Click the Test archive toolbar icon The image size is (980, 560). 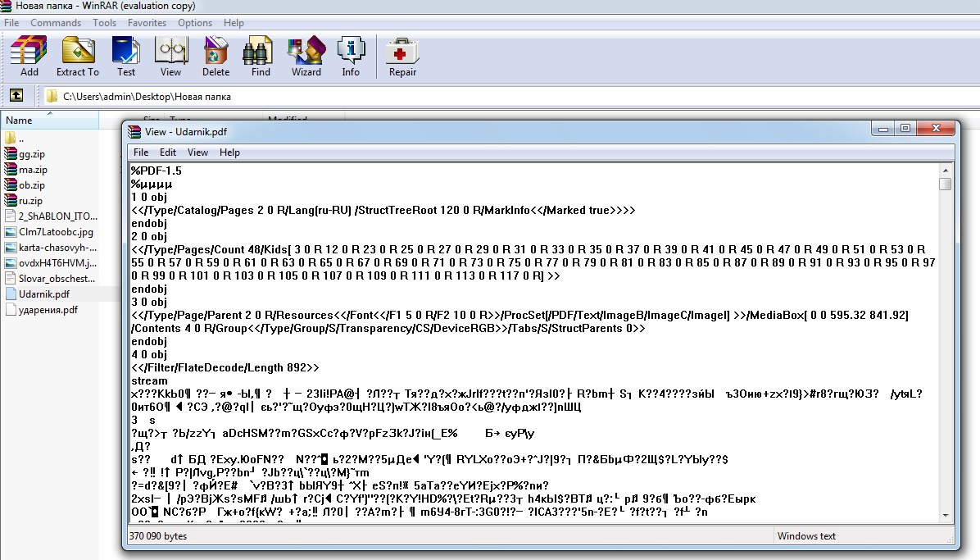[125, 51]
